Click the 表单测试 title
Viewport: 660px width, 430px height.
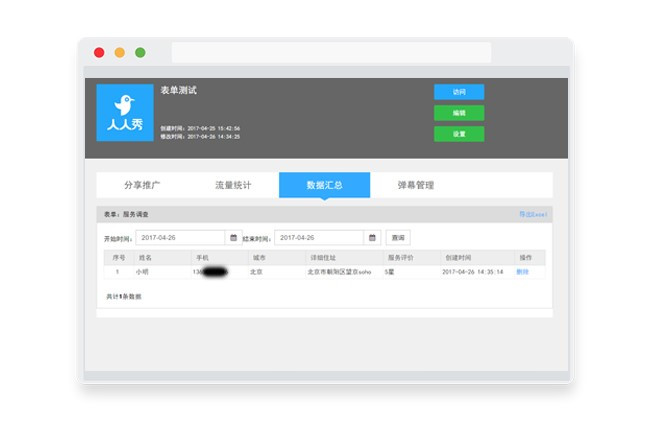pyautogui.click(x=178, y=90)
